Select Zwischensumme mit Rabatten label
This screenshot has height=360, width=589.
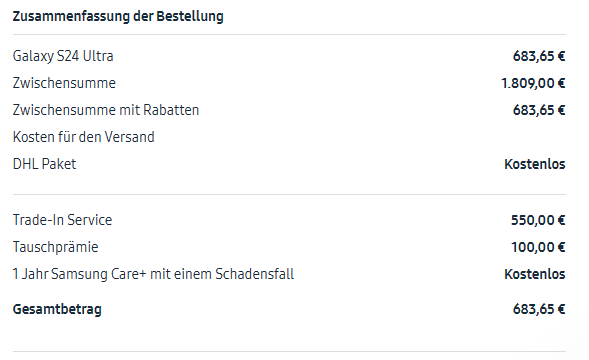pyautogui.click(x=106, y=110)
